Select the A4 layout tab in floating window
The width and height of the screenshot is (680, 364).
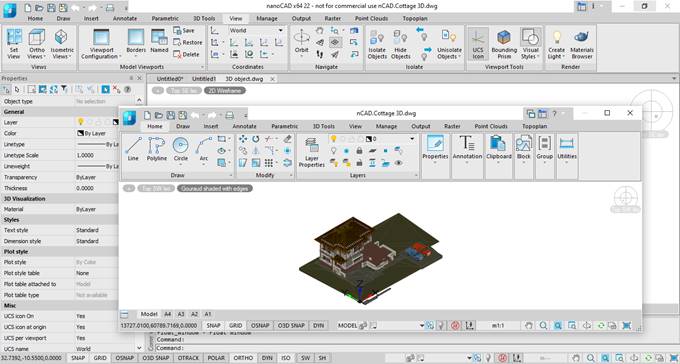click(x=167, y=314)
